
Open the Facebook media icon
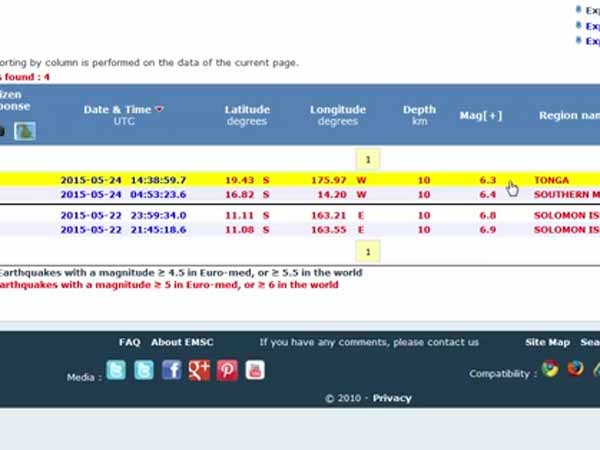coord(172,371)
